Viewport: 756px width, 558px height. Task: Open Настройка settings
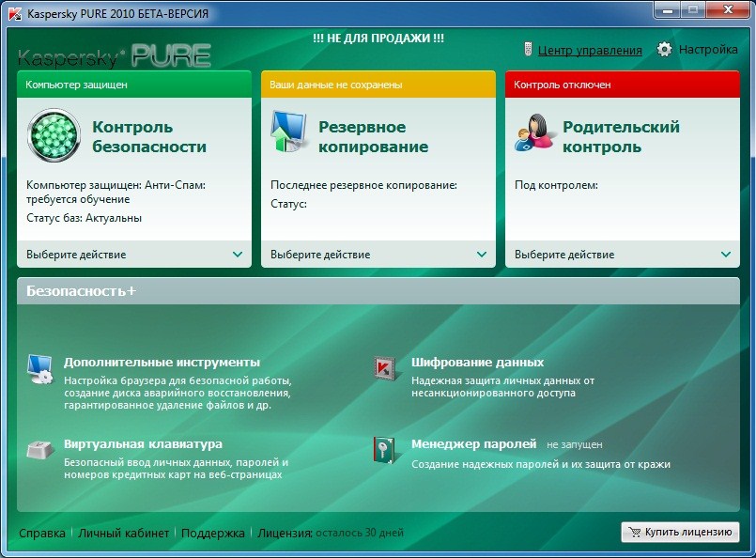pos(708,49)
